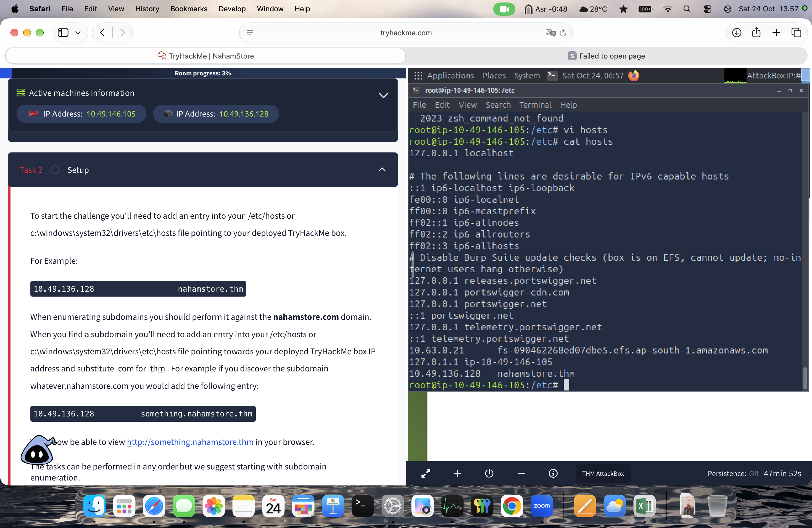812x528 pixels.
Task: Launch Firefox icon in AttackBox panel
Action: (x=634, y=75)
